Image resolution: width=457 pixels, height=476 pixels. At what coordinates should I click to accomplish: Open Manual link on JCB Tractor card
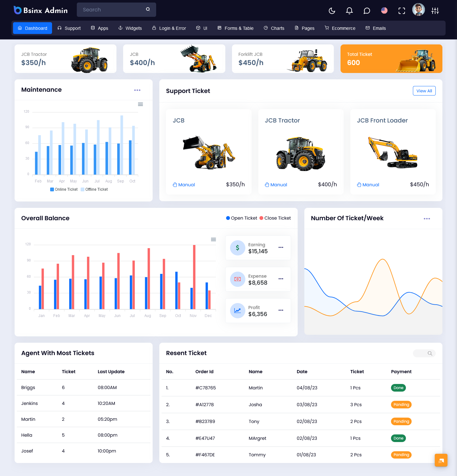coord(276,185)
